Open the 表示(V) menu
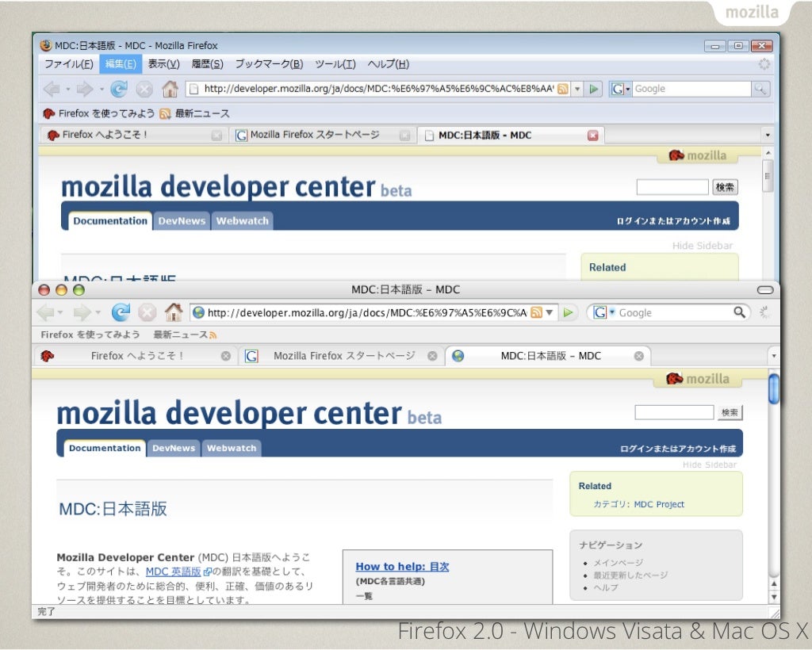The width and height of the screenshot is (812, 650). tap(163, 64)
